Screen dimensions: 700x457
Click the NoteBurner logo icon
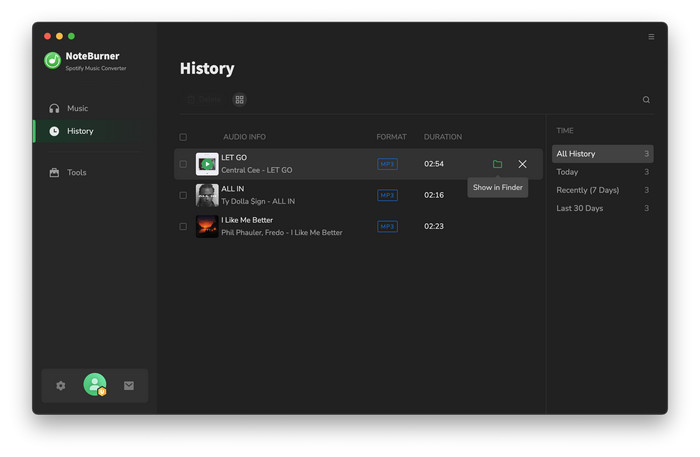coord(53,60)
